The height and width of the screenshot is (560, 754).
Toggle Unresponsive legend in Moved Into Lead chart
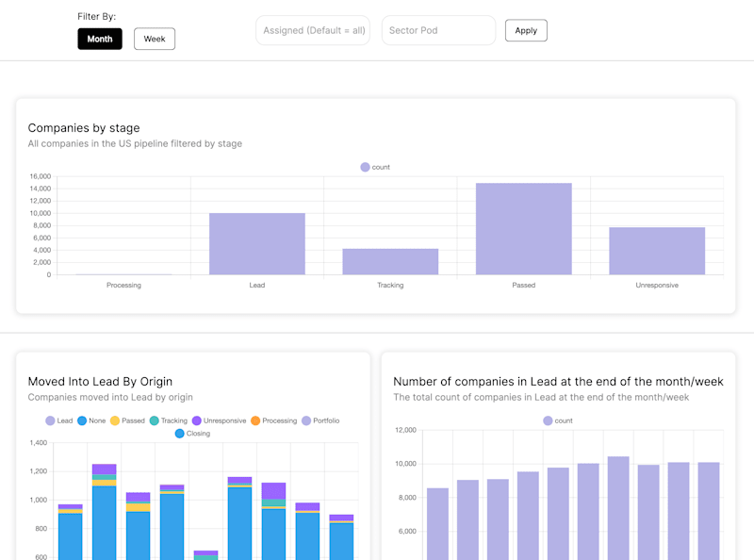coord(219,420)
